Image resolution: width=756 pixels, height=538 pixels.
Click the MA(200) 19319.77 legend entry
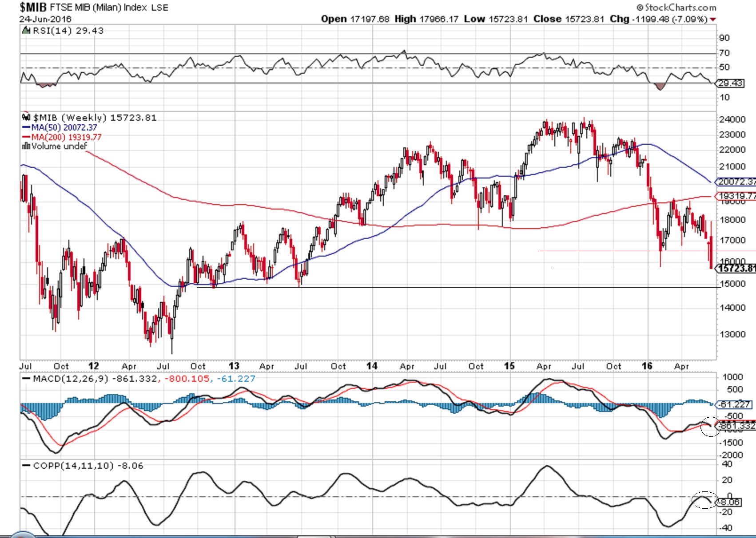[x=62, y=137]
